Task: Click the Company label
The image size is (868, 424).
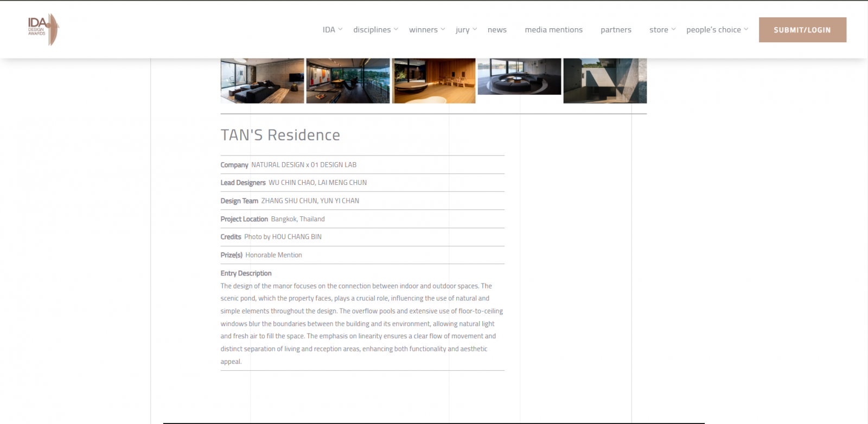Action: point(234,165)
